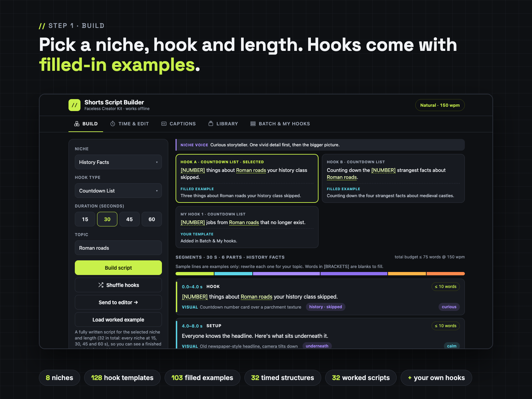
Task: Open the Hook Type dropdown showing Countdown List
Action: (x=118, y=191)
